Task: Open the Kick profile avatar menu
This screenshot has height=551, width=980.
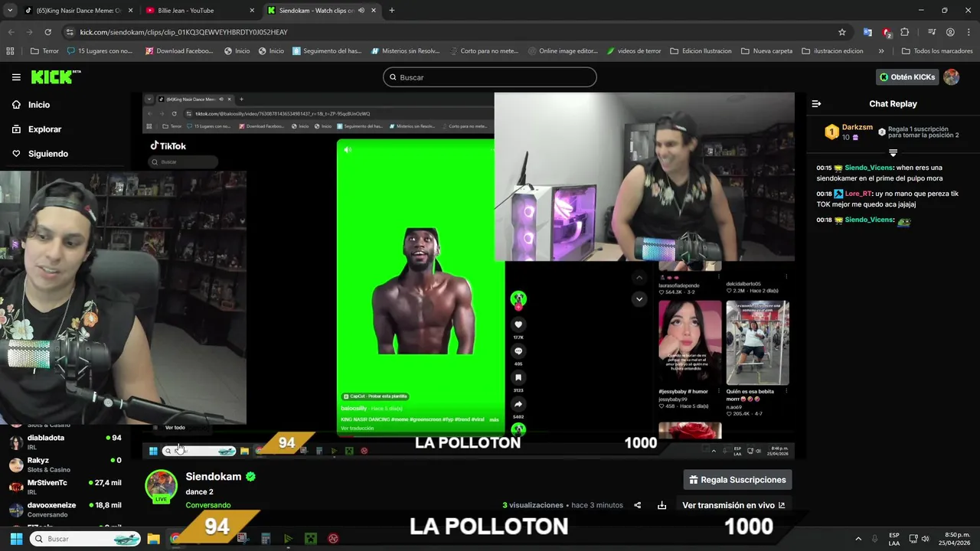Action: 952,77
